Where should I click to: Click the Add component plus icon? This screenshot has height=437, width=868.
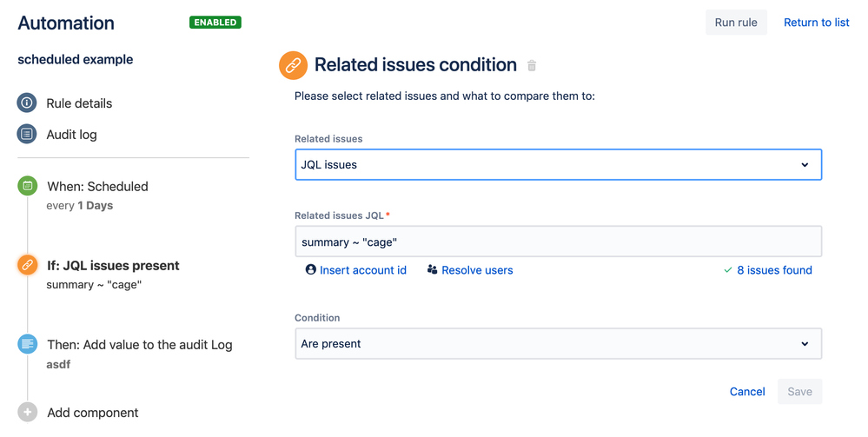(x=27, y=413)
